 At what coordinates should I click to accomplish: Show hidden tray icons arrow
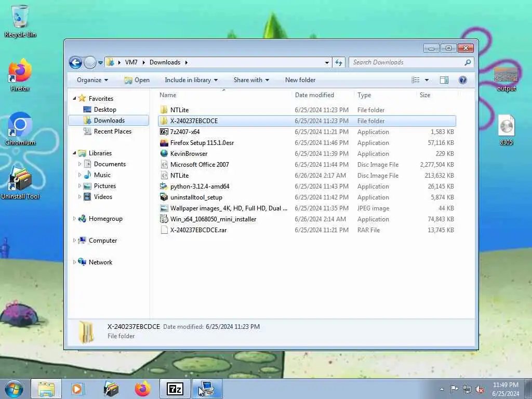pos(442,389)
